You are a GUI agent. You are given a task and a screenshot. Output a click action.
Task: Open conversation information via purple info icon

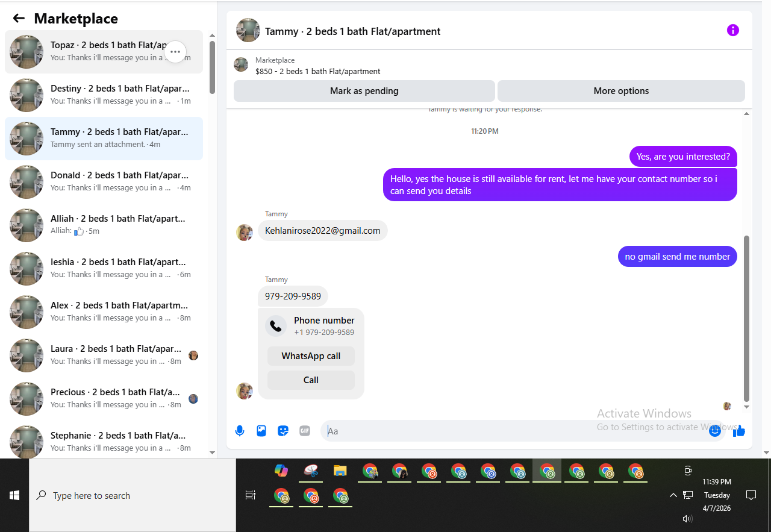click(x=733, y=30)
